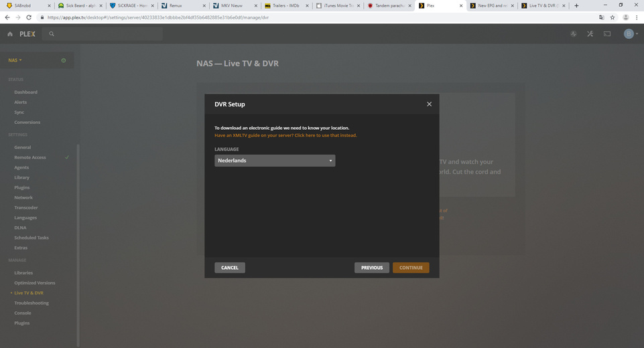
Task: Open Alerts in the sidebar
Action: click(x=20, y=102)
